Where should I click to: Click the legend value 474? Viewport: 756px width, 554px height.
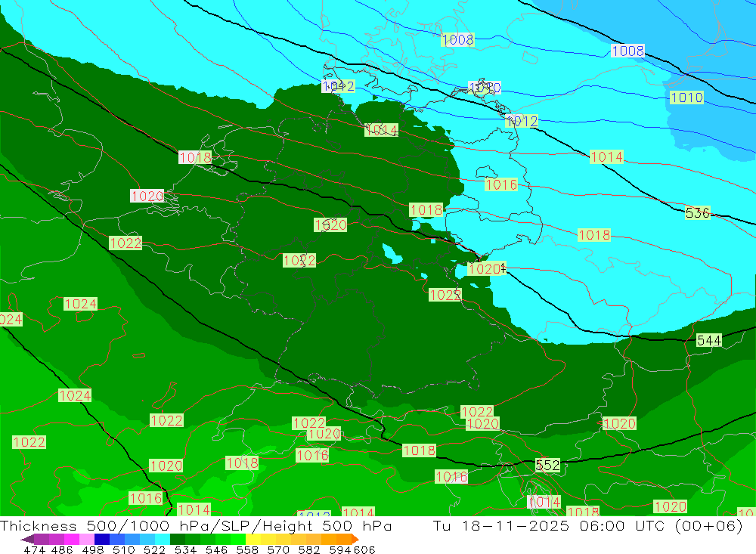click(x=34, y=550)
